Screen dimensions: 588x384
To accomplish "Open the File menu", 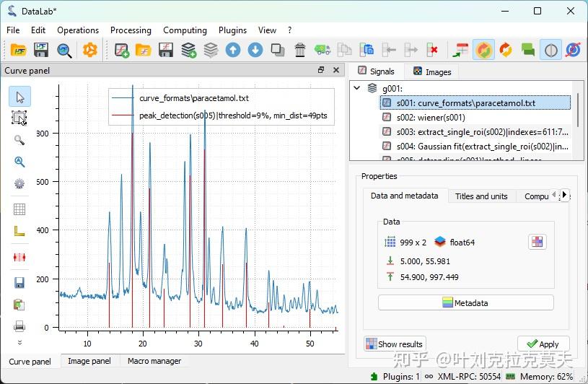I will (x=13, y=30).
